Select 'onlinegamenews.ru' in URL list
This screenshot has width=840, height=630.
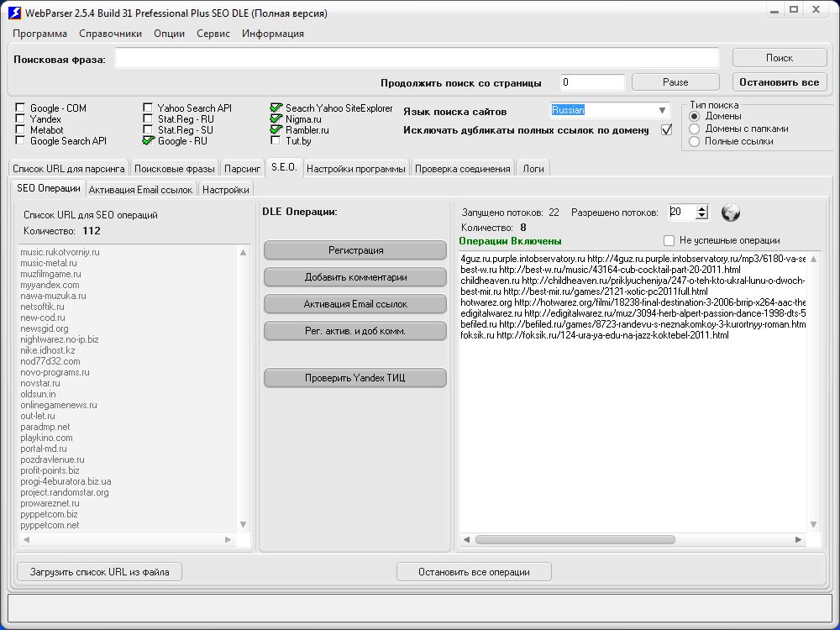click(59, 405)
